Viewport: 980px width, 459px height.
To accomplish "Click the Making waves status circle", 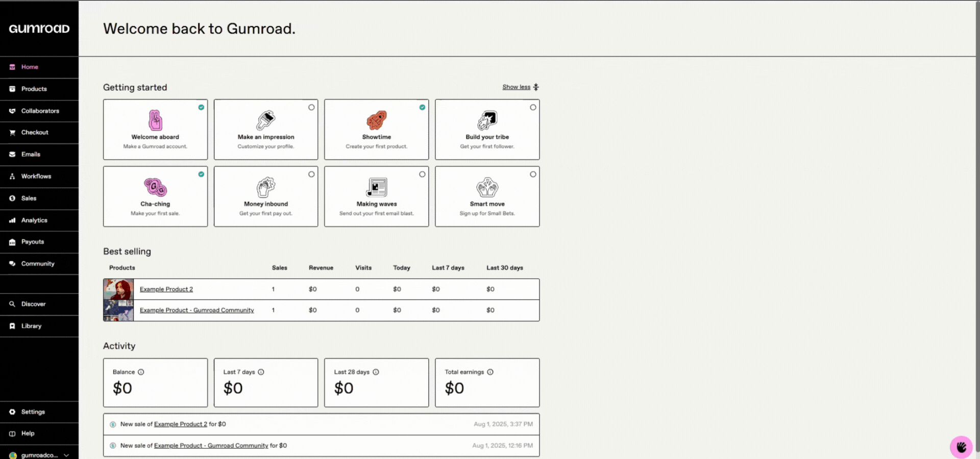I will click(422, 174).
